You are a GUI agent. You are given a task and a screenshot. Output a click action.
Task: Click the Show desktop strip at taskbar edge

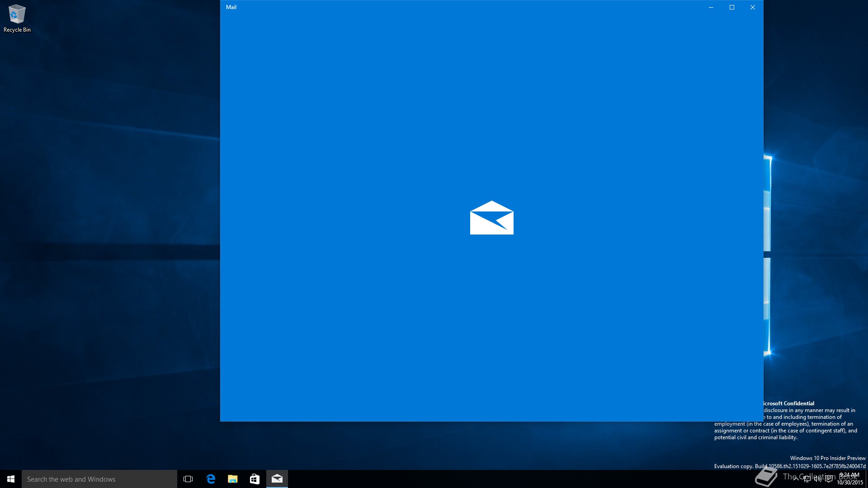tap(866, 479)
